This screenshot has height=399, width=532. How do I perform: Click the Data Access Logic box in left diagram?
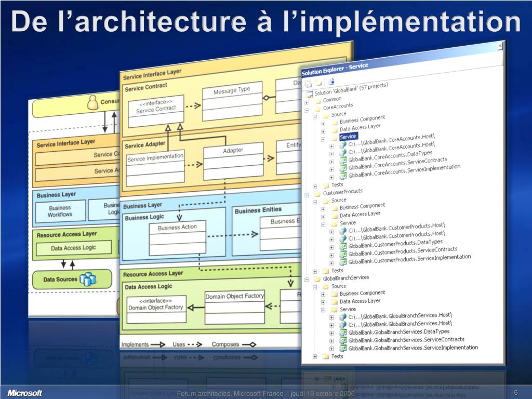[x=74, y=248]
